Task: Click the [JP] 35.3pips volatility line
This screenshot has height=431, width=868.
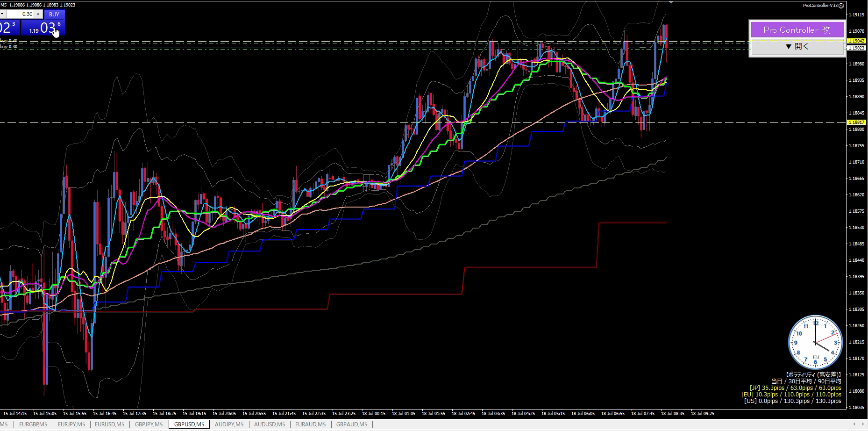Action: click(x=795, y=388)
